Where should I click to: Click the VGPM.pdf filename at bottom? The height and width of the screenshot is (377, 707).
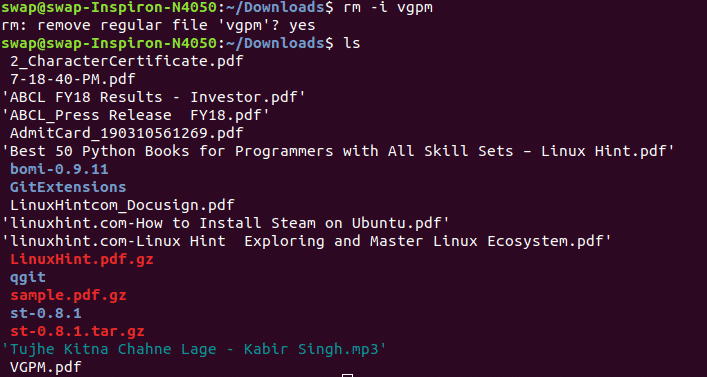click(46, 368)
